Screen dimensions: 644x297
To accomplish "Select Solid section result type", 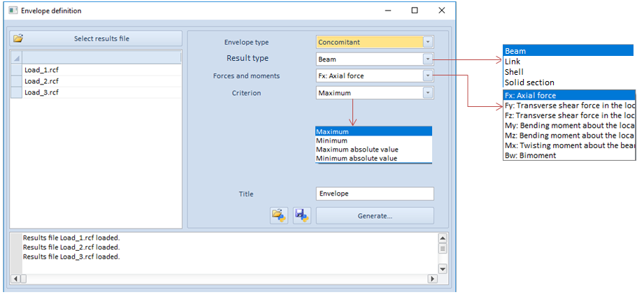I will tap(529, 82).
